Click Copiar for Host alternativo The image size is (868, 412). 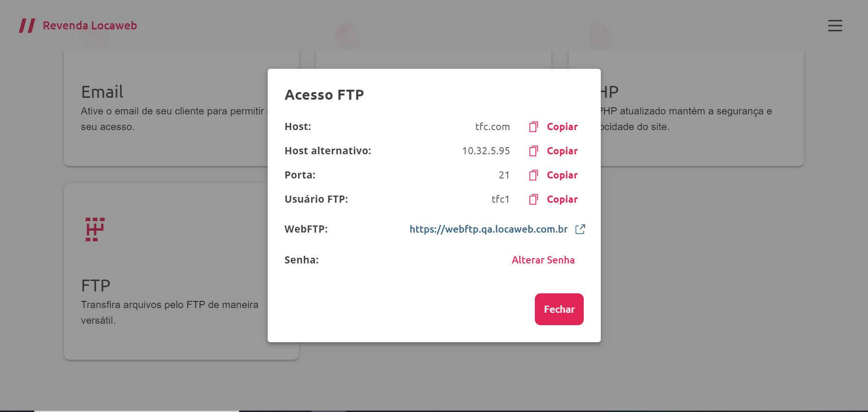(562, 151)
